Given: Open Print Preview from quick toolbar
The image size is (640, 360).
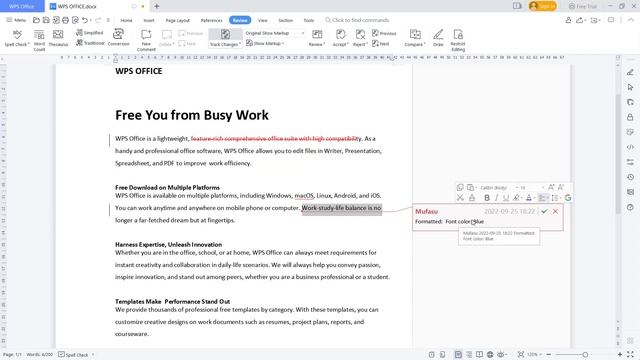Looking at the screenshot, I should 75,20.
